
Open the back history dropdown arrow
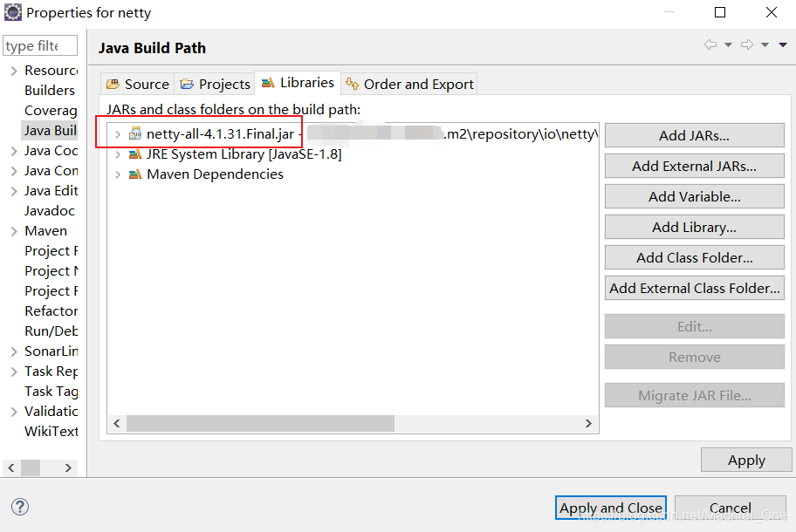[x=728, y=45]
